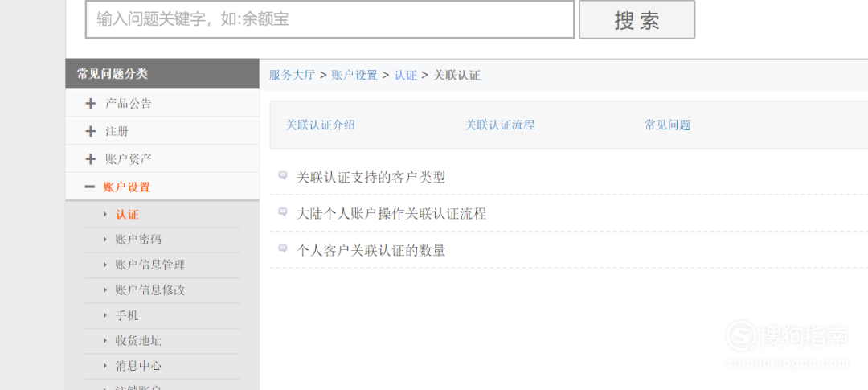Open question 个人客户关联认证的数量
This screenshot has width=868, height=390.
(371, 251)
